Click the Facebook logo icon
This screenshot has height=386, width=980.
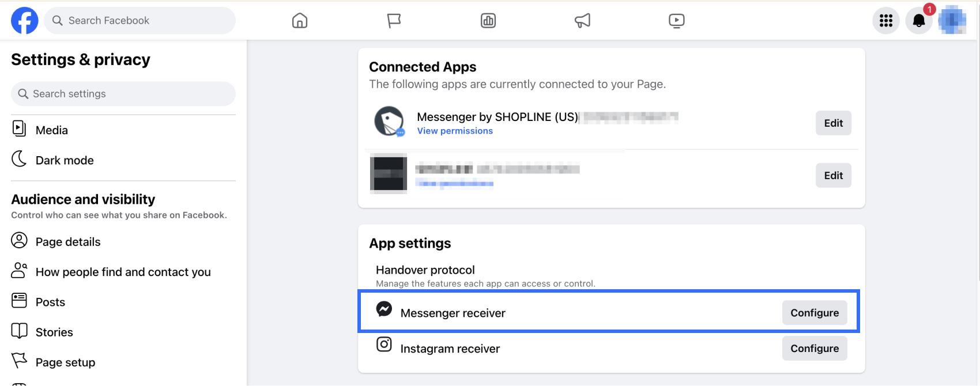pos(25,21)
